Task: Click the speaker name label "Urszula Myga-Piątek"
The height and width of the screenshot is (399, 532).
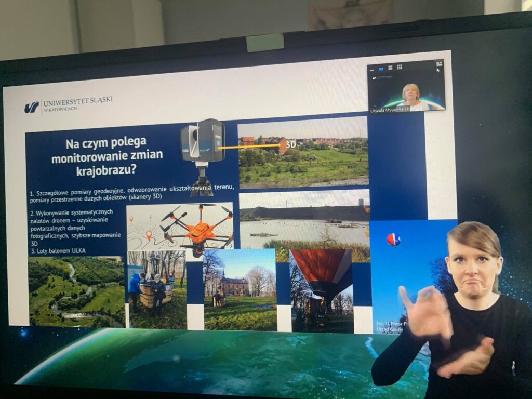Action: point(390,110)
